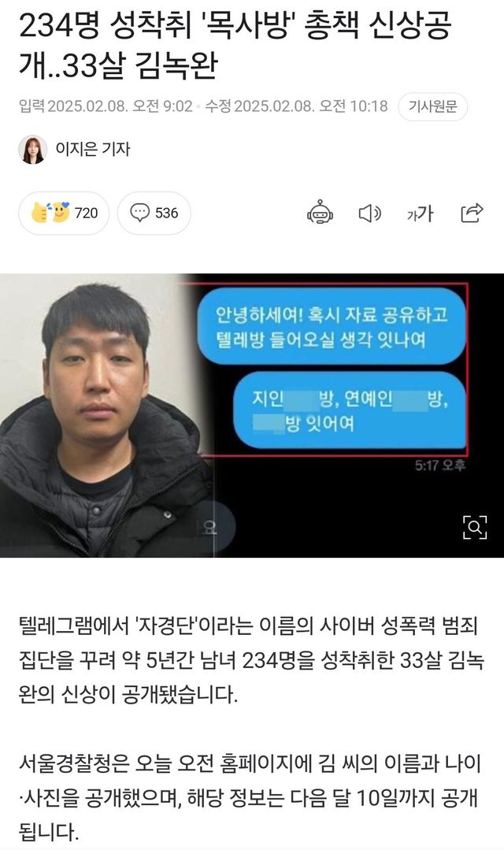Image resolution: width=504 pixels, height=850 pixels.
Task: Tap the paragraph beginning with 서울경찰청은
Action: (250, 797)
